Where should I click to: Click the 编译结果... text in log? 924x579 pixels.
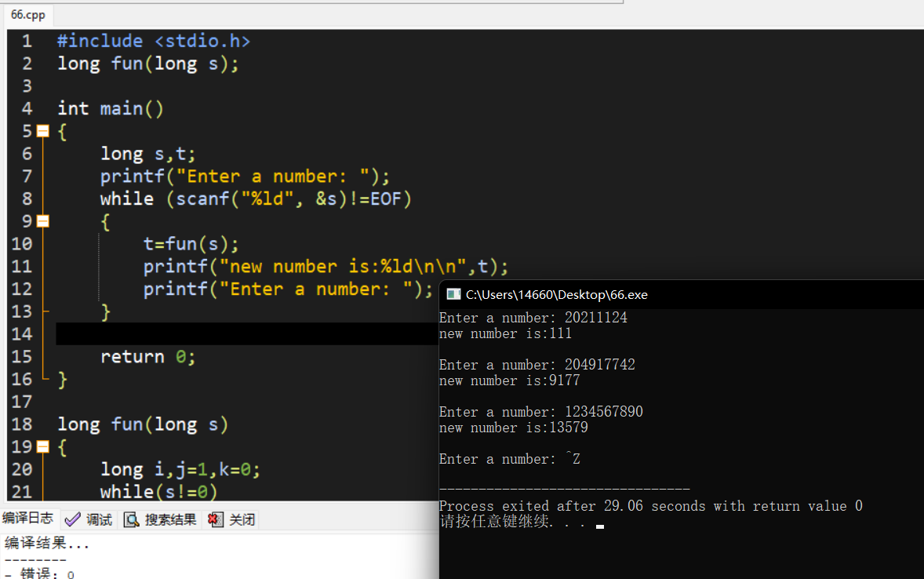point(47,543)
